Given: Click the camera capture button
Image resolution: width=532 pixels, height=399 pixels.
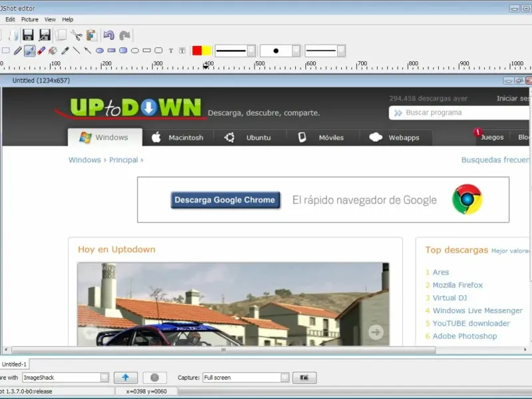Looking at the screenshot, I should (305, 377).
